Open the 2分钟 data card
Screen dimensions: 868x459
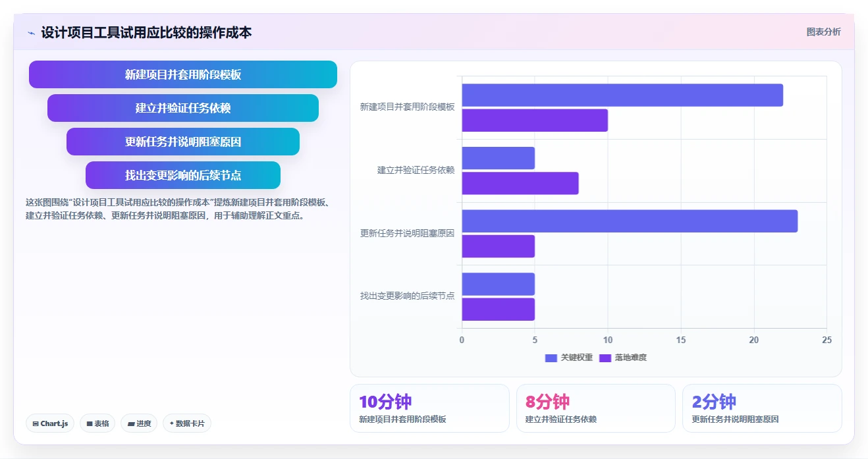tap(762, 408)
